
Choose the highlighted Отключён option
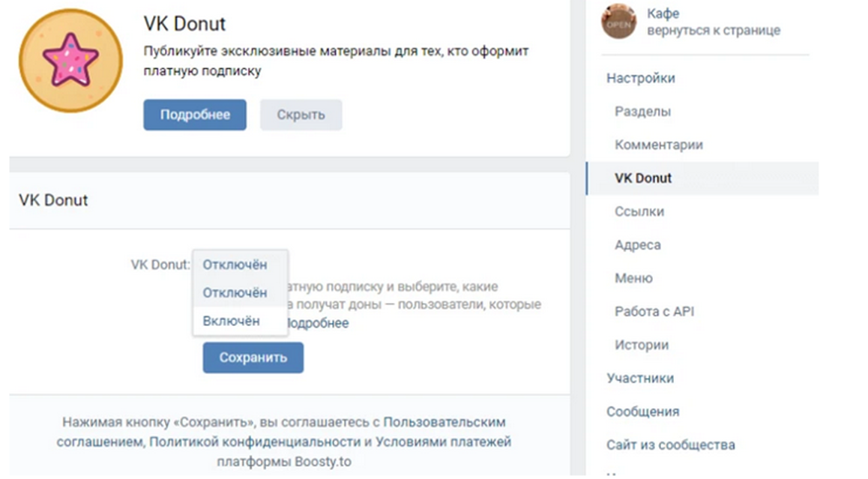(x=235, y=292)
